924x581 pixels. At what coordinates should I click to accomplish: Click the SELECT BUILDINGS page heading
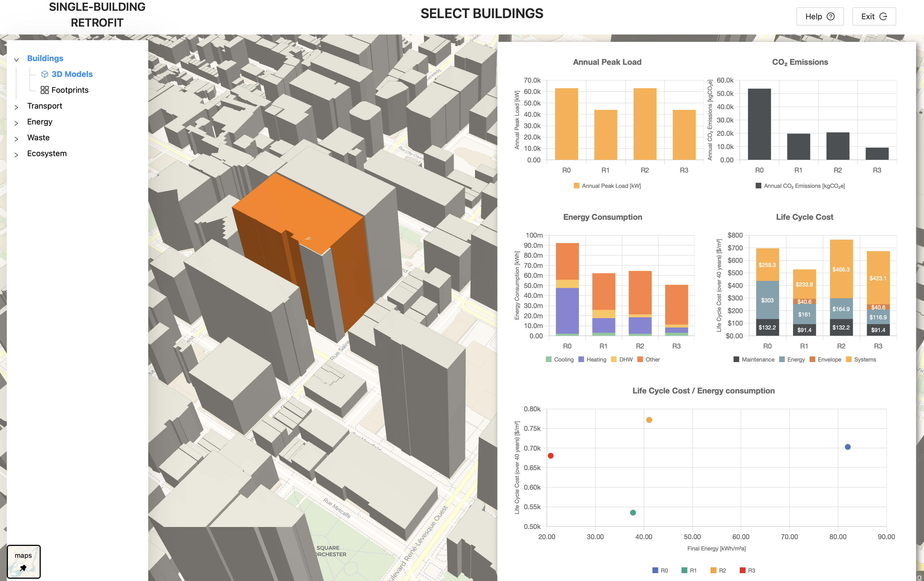point(482,13)
